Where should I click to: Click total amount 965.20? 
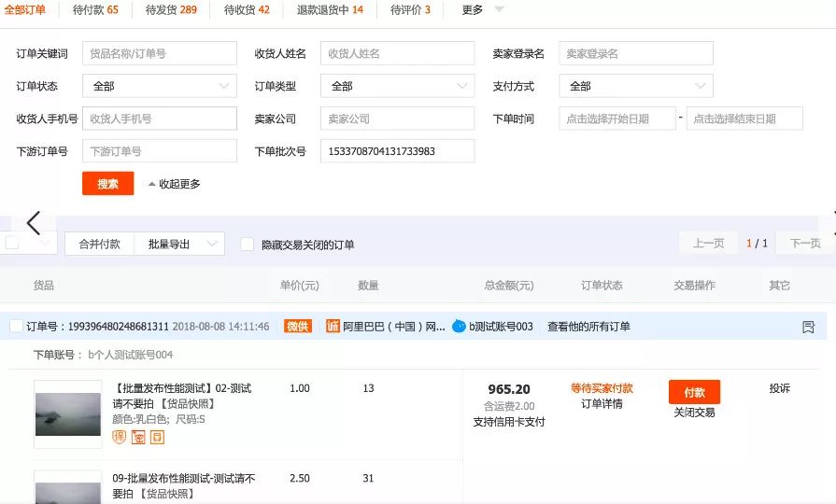pyautogui.click(x=509, y=389)
